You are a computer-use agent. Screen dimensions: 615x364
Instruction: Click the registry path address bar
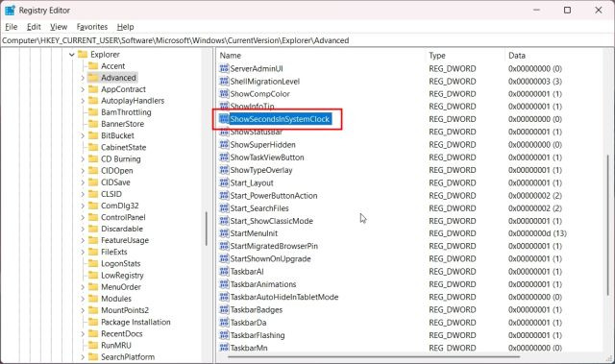(307, 40)
